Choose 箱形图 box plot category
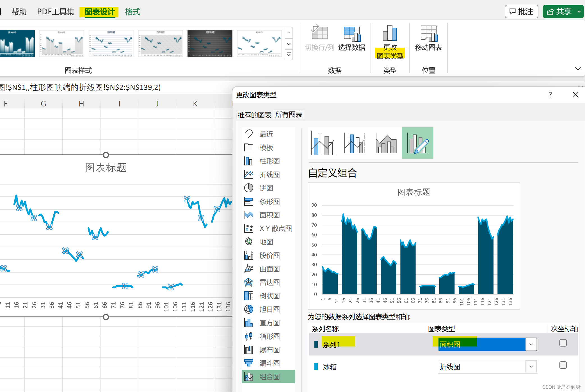The width and height of the screenshot is (585, 392). point(268,336)
